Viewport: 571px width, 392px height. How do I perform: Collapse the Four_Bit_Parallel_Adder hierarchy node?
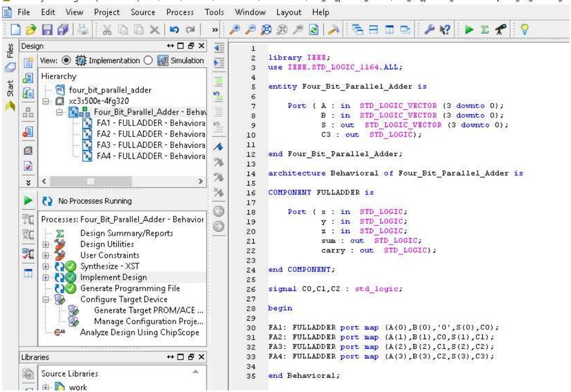click(x=59, y=112)
